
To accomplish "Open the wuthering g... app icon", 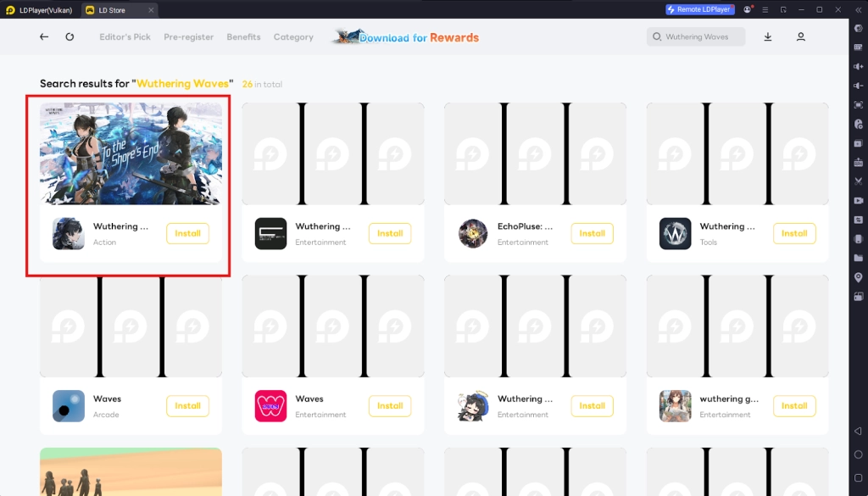I will click(676, 406).
